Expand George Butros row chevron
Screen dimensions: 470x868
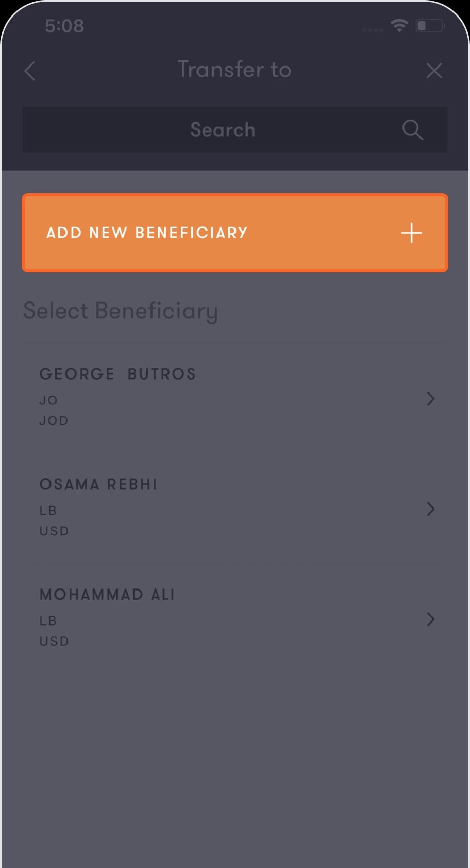[431, 399]
